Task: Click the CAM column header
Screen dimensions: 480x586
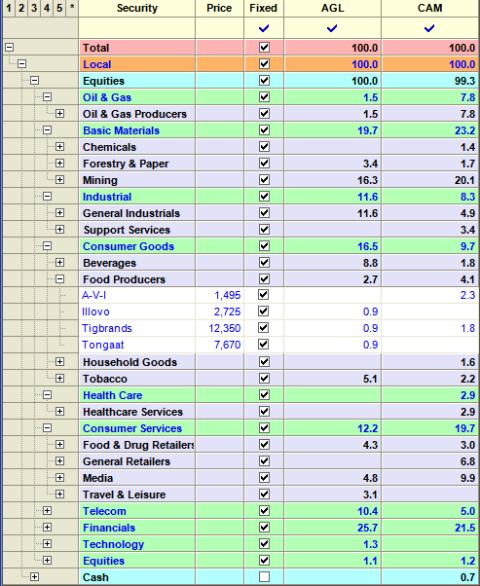Action: 430,8
